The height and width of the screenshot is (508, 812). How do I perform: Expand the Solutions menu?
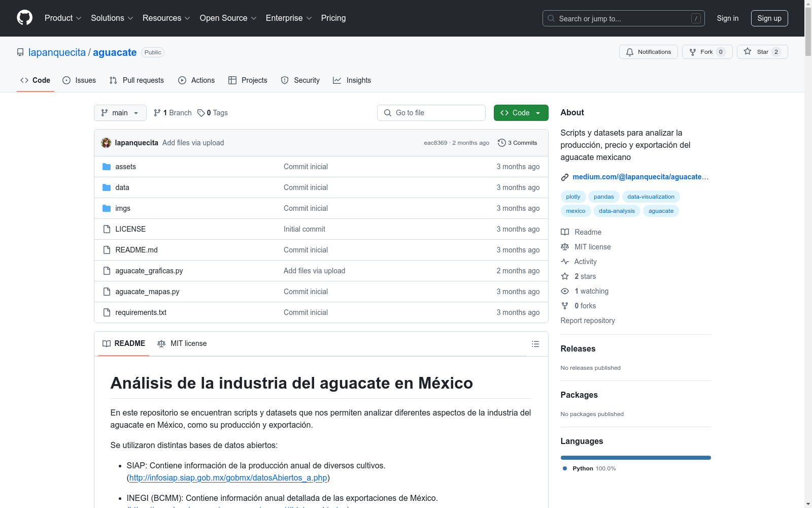point(112,18)
